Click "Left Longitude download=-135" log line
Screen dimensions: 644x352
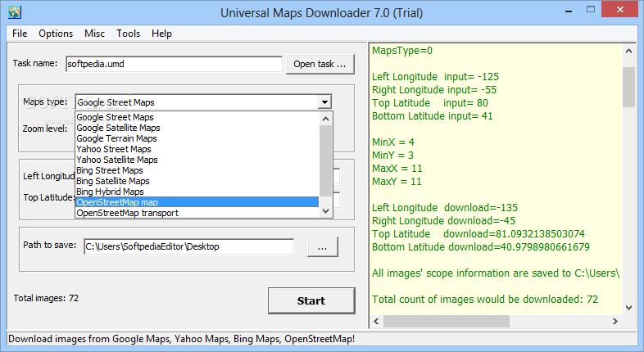coord(445,208)
